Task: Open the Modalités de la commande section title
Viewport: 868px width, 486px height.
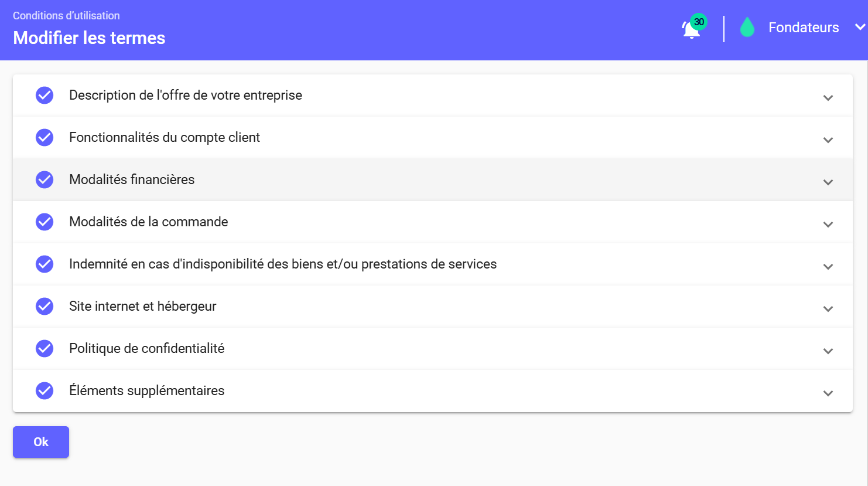Action: 149,222
